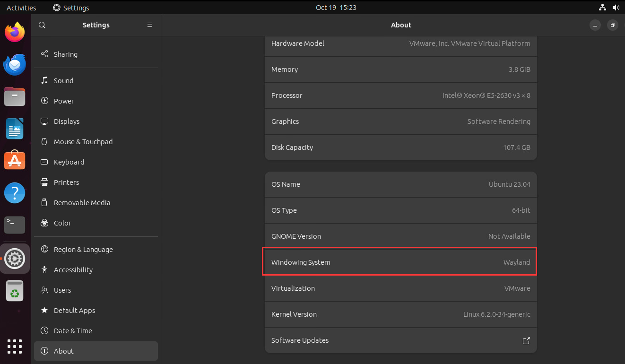The image size is (625, 364).
Task: Click the Disk Capacity row
Action: point(401,147)
